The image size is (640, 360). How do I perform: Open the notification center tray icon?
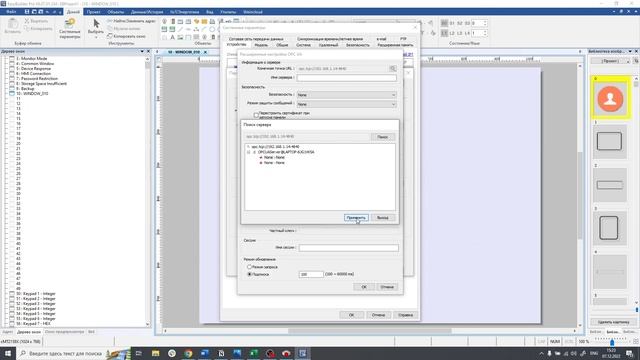pos(629,353)
